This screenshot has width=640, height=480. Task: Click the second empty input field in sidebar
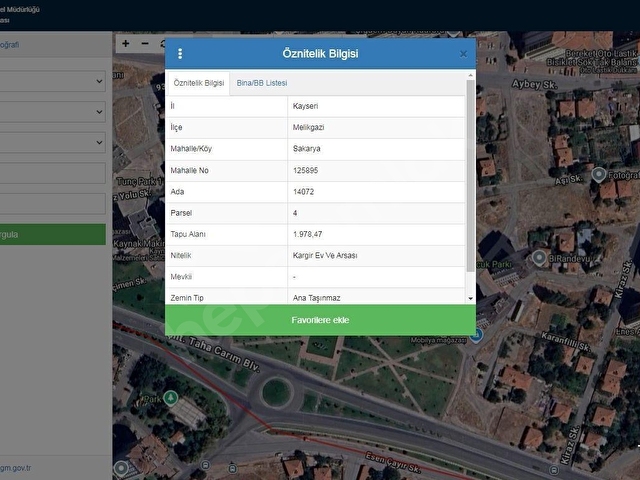click(x=52, y=204)
